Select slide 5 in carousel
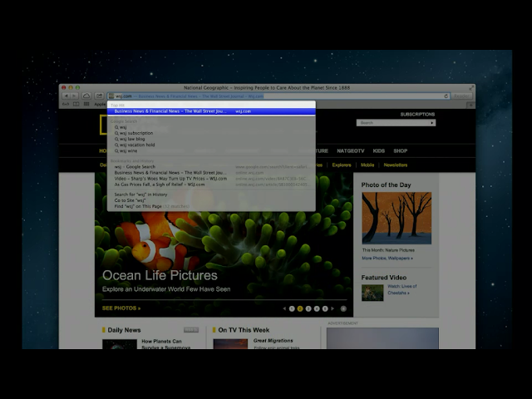This screenshot has height=399, width=532. [325, 308]
